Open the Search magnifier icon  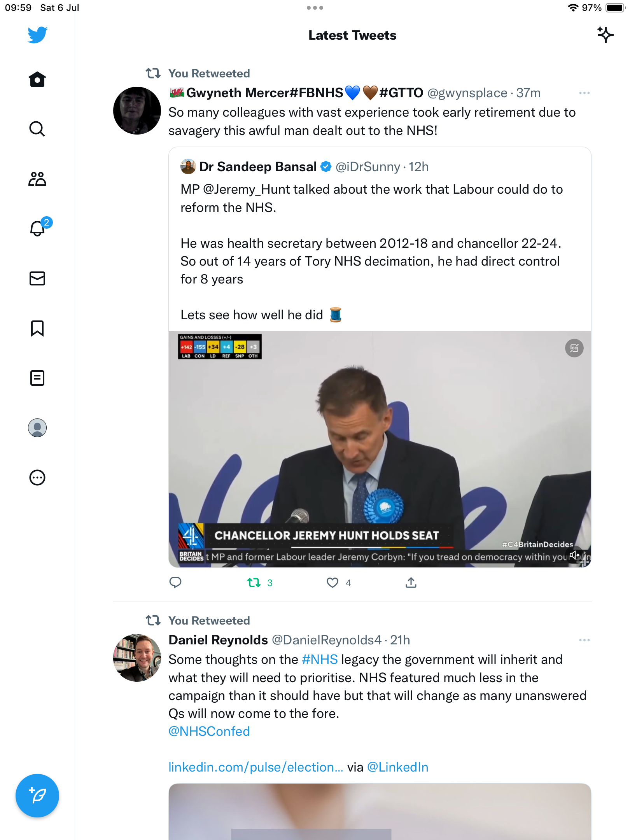(x=37, y=129)
